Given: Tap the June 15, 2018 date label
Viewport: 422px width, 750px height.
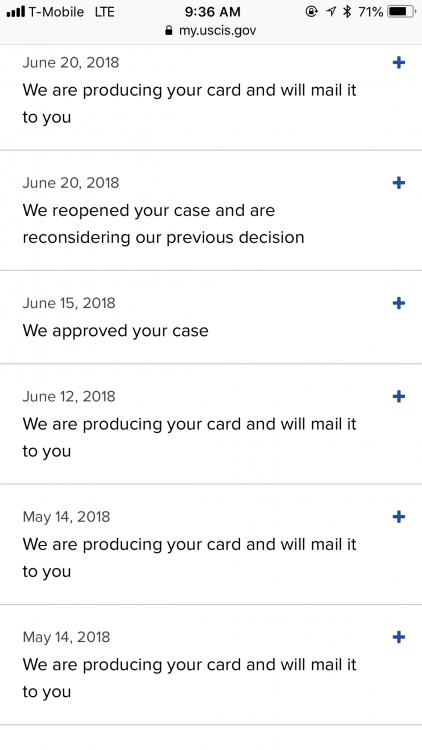Looking at the screenshot, I should click(x=69, y=303).
